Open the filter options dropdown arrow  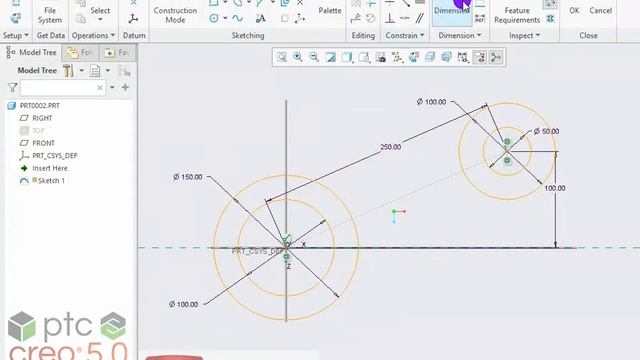112,87
